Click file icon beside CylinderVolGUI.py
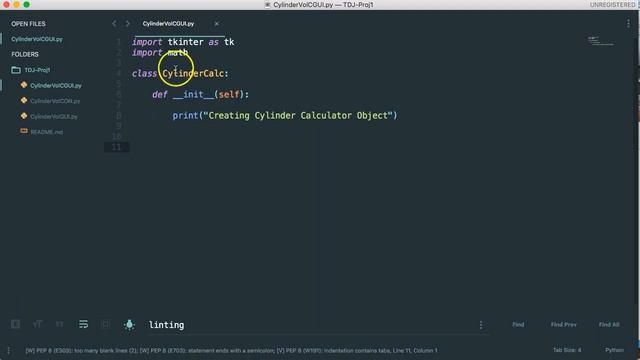 point(24,116)
